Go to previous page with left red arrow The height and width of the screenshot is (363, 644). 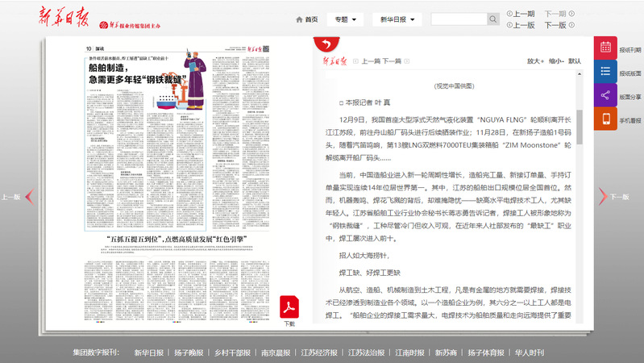click(x=28, y=196)
